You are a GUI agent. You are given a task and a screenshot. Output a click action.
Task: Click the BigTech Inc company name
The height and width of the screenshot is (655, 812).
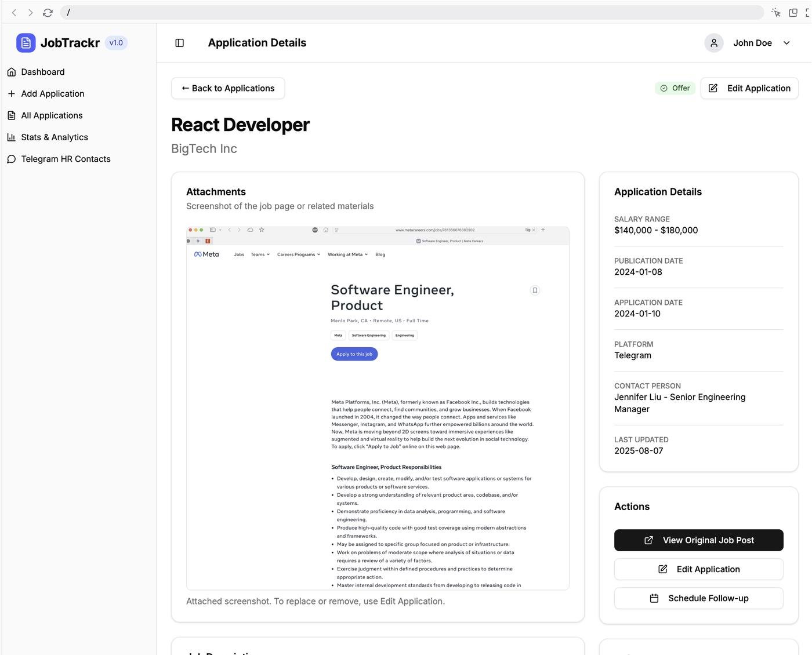point(204,148)
